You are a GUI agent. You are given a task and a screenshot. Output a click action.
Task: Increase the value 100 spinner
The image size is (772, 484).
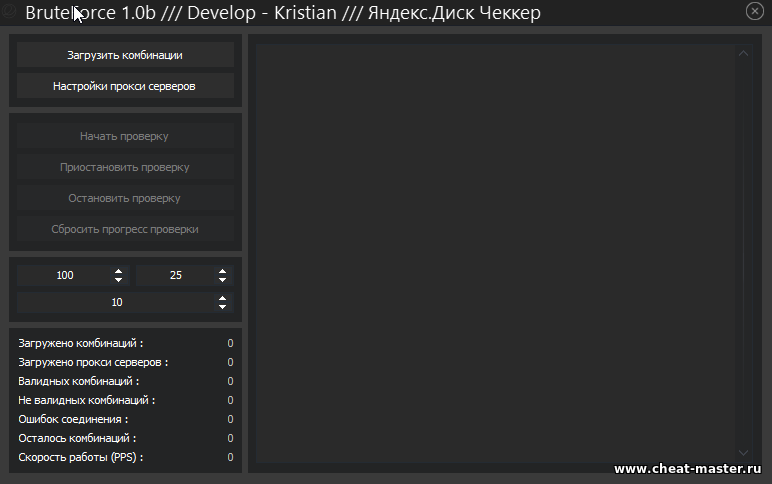[x=118, y=271]
